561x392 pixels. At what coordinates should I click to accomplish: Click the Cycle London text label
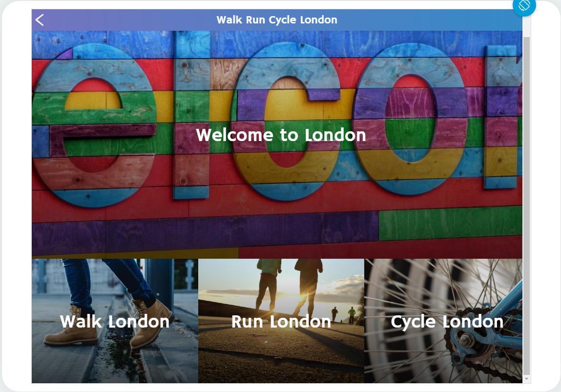point(447,322)
